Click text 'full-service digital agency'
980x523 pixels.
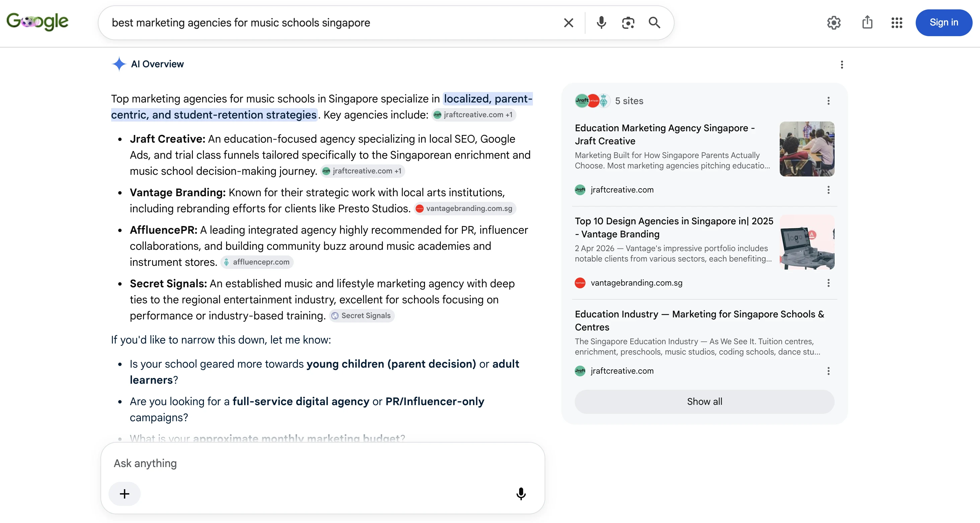301,402
